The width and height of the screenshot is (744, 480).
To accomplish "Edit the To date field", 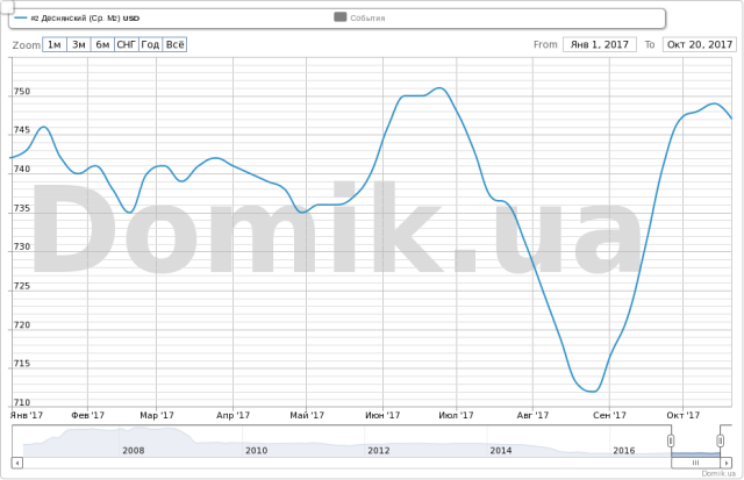I will 699,45.
